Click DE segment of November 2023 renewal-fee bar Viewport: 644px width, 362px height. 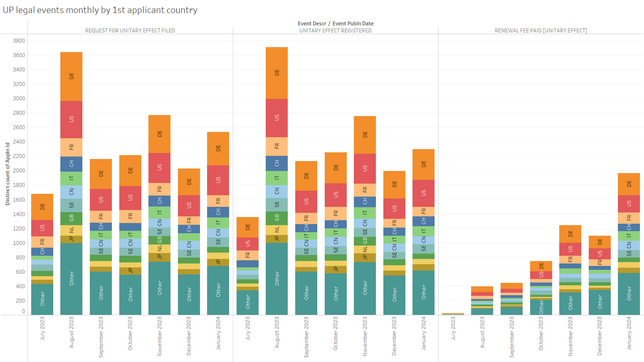[x=570, y=234]
